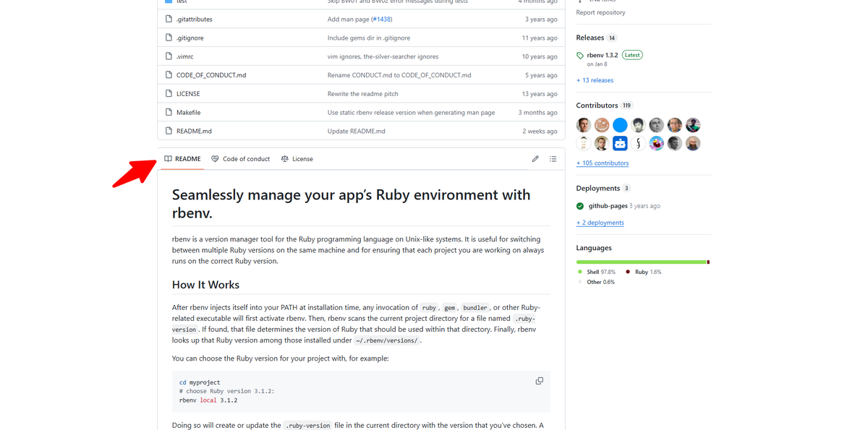Click the 'on Jan 8' release date
The image size is (868, 430).
click(597, 64)
